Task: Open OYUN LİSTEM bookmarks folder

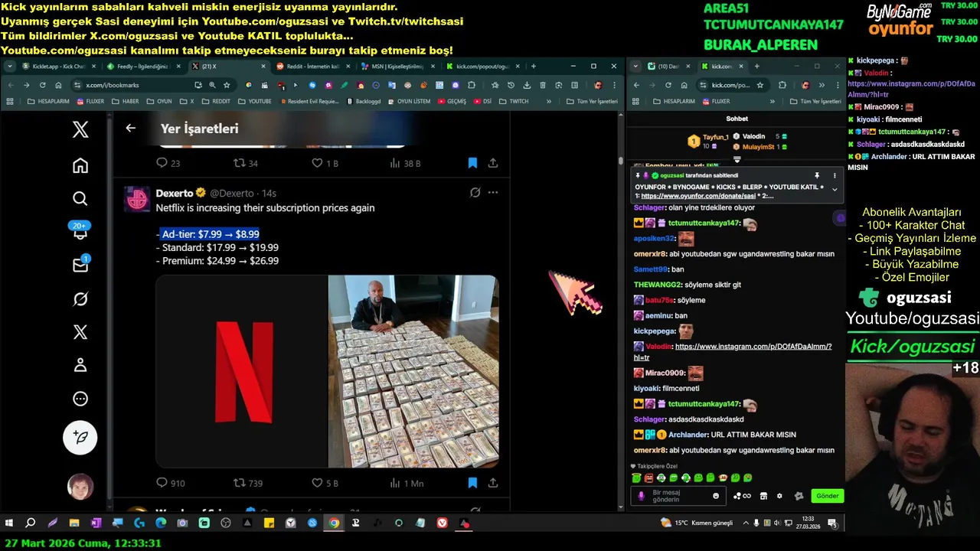Action: [x=410, y=101]
